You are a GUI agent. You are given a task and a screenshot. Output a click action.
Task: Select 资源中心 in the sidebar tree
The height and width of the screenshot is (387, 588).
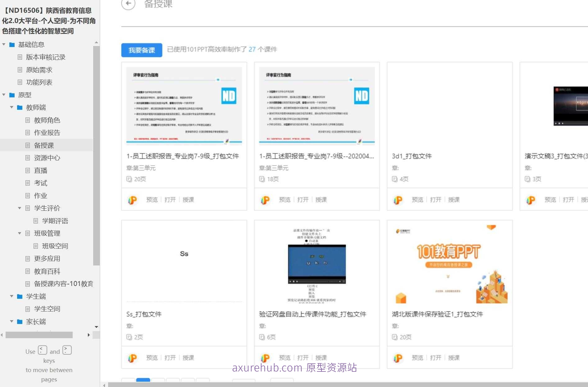tap(47, 158)
